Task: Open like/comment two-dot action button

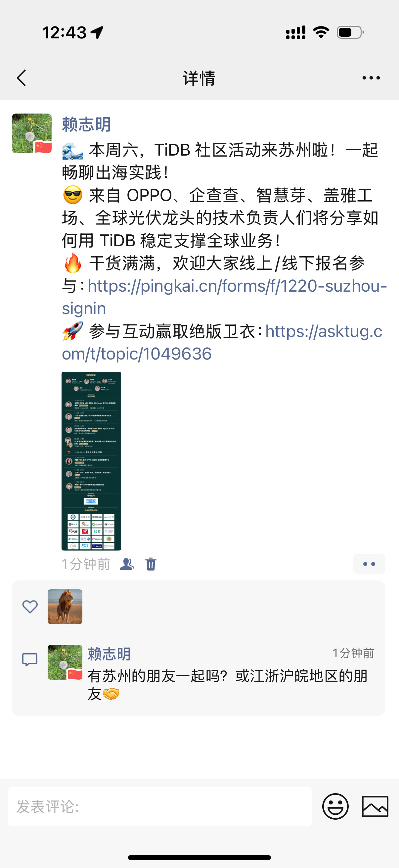Action: click(369, 564)
